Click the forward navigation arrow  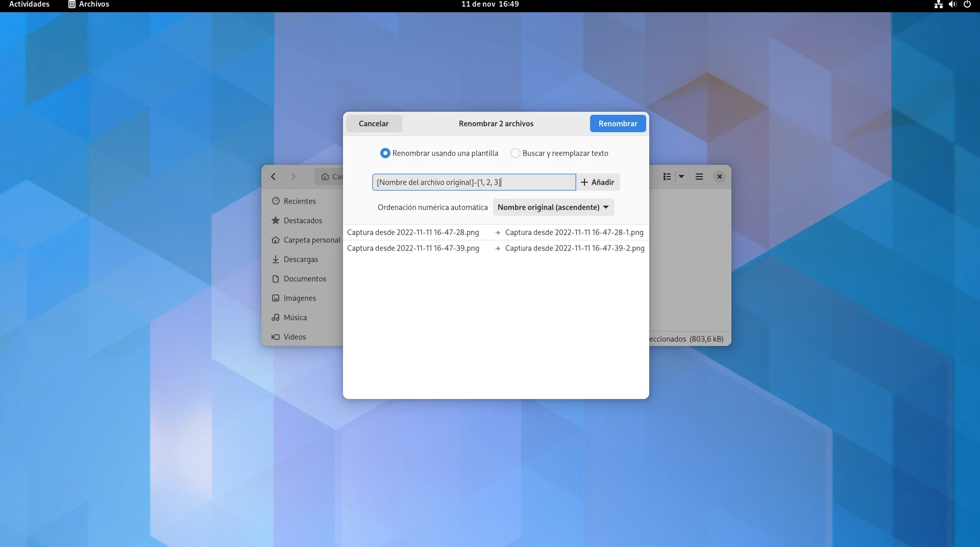click(293, 177)
